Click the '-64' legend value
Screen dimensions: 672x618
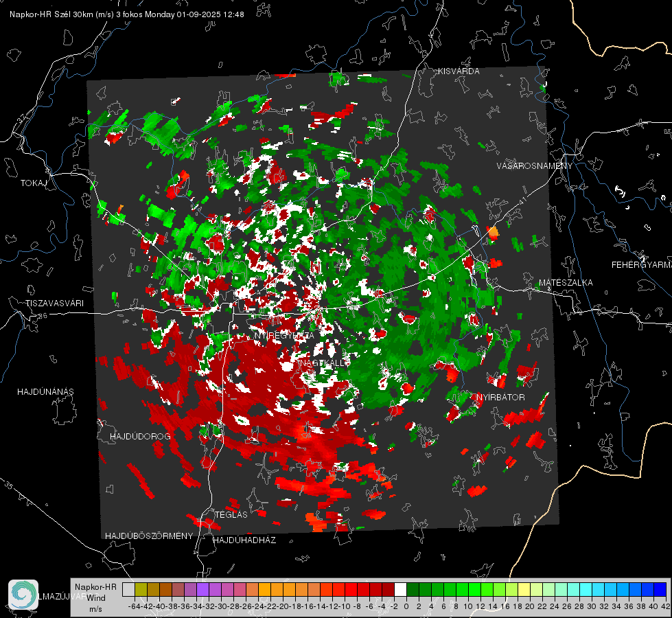tap(135, 606)
